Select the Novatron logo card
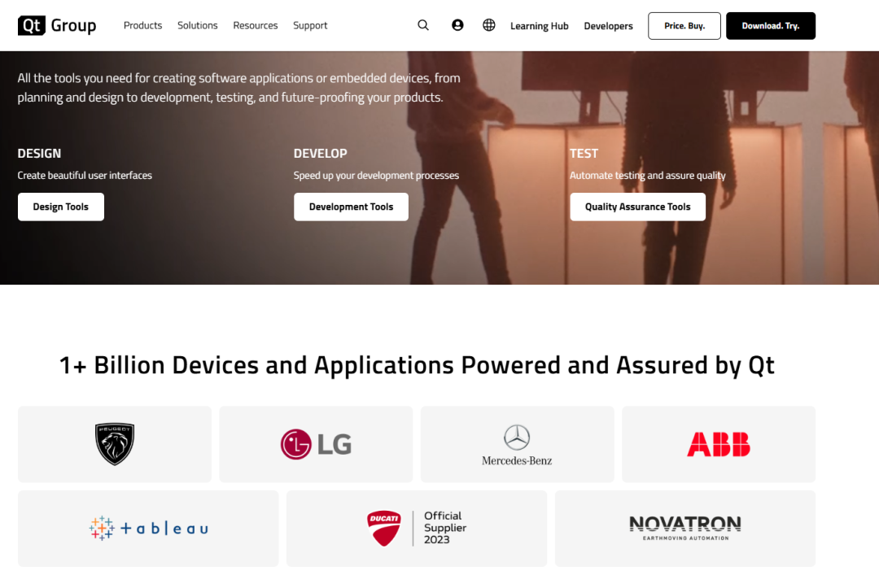This screenshot has width=879, height=588. 685,529
